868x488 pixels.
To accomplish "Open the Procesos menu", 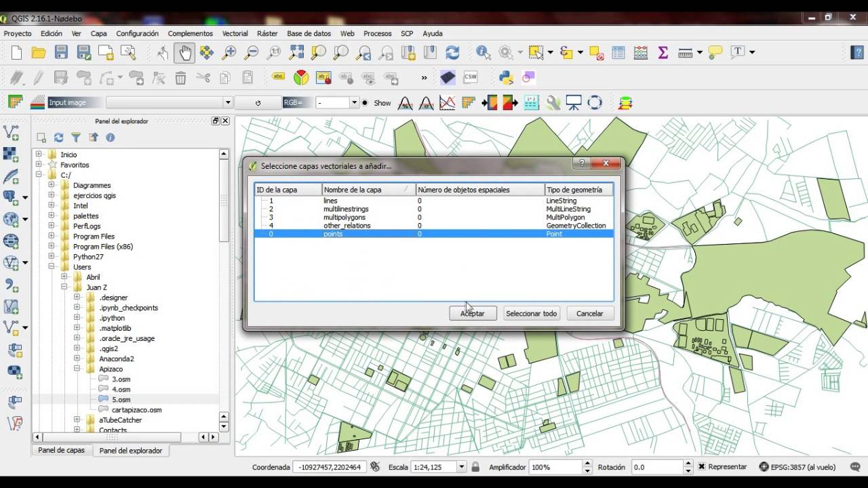I will click(378, 33).
